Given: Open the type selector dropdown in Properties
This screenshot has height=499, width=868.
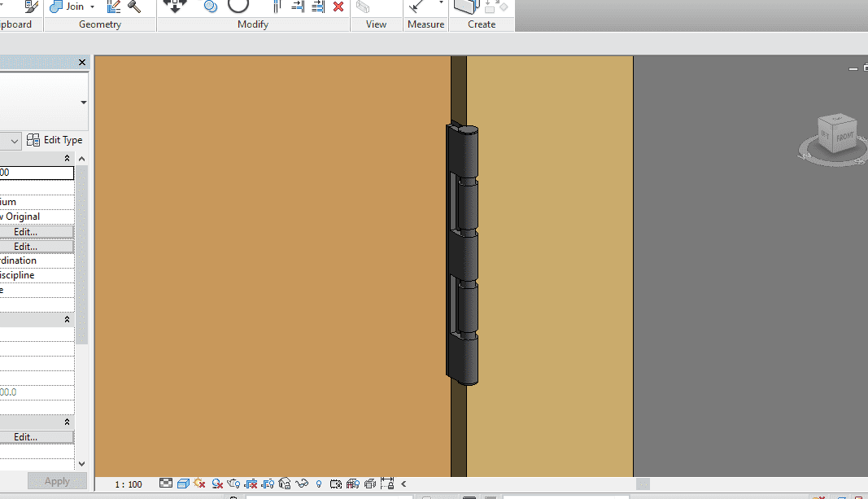Looking at the screenshot, I should point(83,103).
